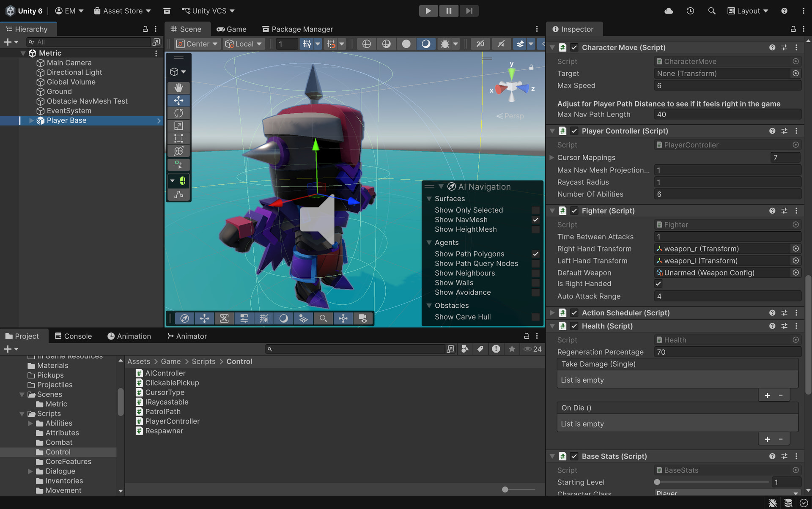Select the Hand view tool

(x=178, y=88)
